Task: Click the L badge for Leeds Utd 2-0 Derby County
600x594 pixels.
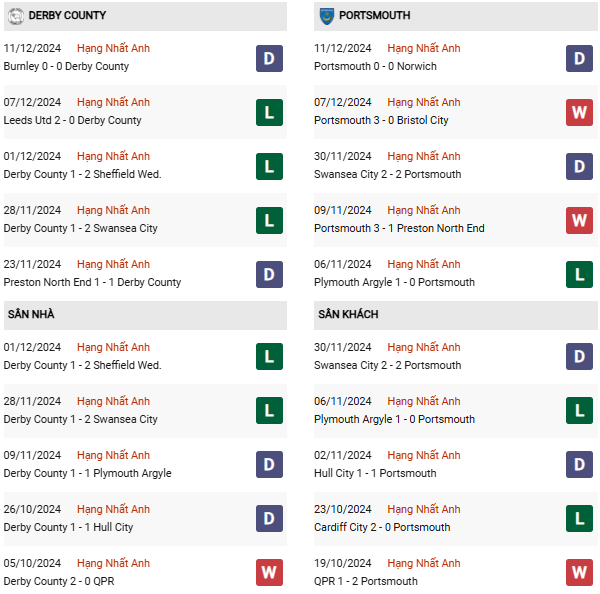Action: click(x=269, y=113)
